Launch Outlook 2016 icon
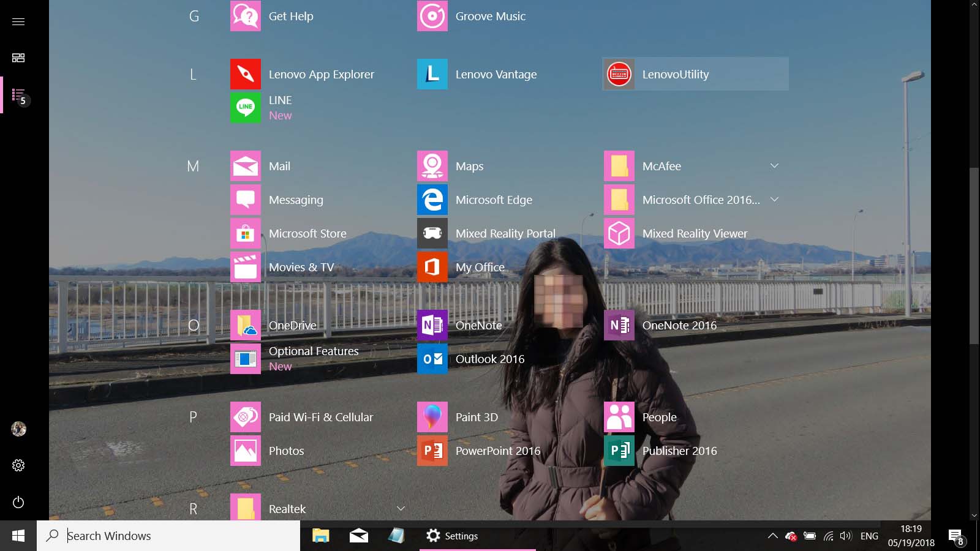Image resolution: width=980 pixels, height=551 pixels. tap(432, 359)
